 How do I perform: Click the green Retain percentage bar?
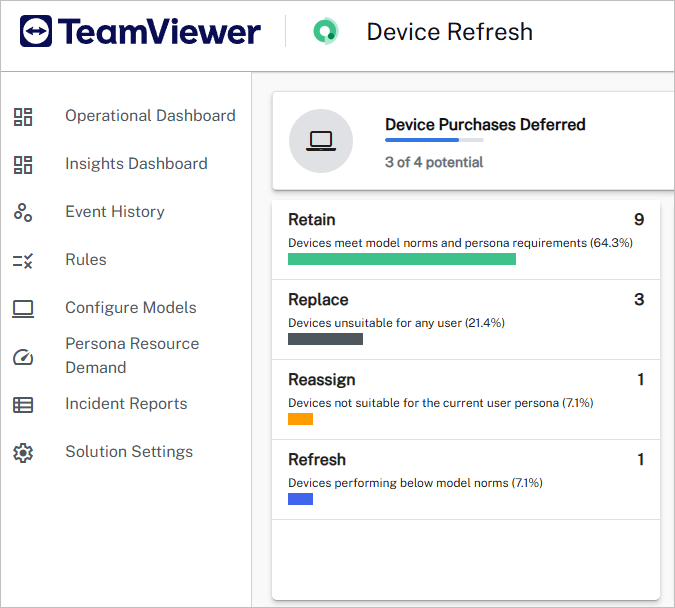[x=402, y=259]
